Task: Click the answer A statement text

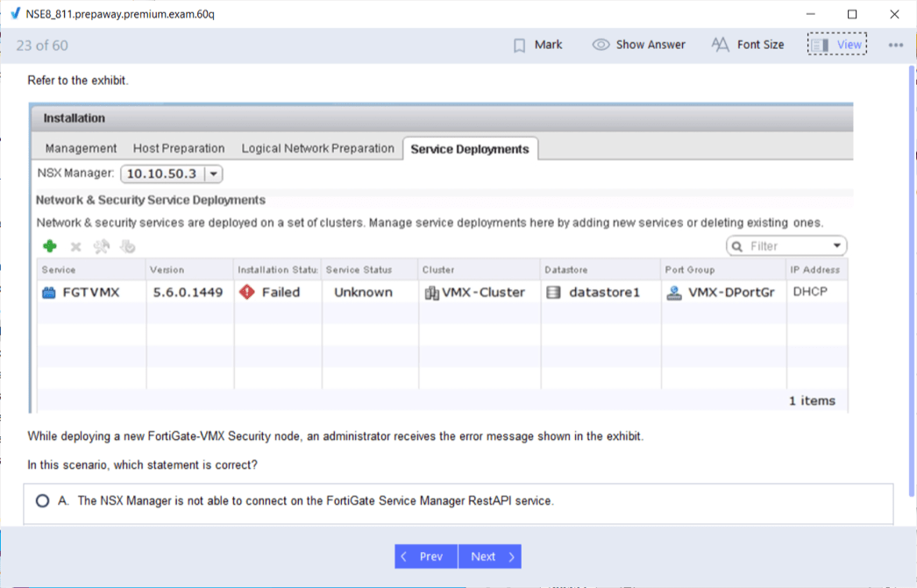Action: (316, 501)
